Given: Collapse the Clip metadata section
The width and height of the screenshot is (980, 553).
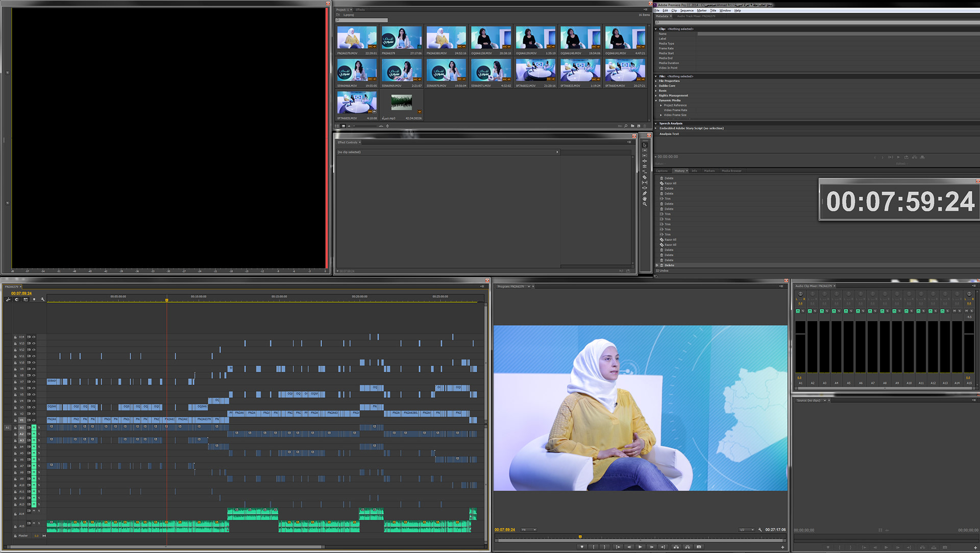Looking at the screenshot, I should tap(656, 29).
